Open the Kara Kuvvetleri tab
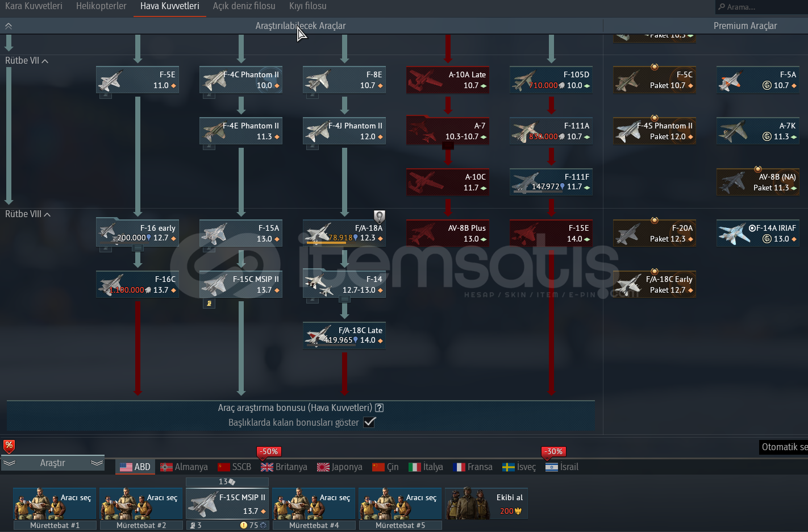808x532 pixels. click(34, 6)
